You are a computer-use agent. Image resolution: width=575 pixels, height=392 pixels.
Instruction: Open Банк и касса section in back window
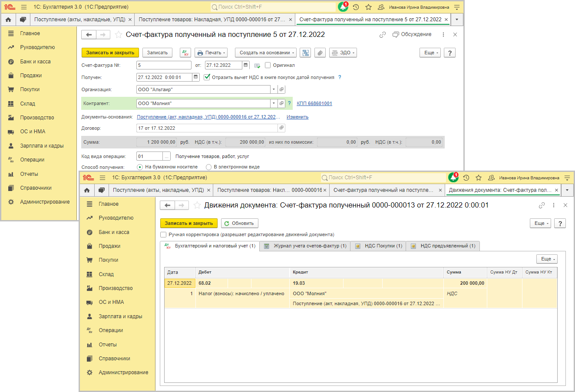click(35, 62)
